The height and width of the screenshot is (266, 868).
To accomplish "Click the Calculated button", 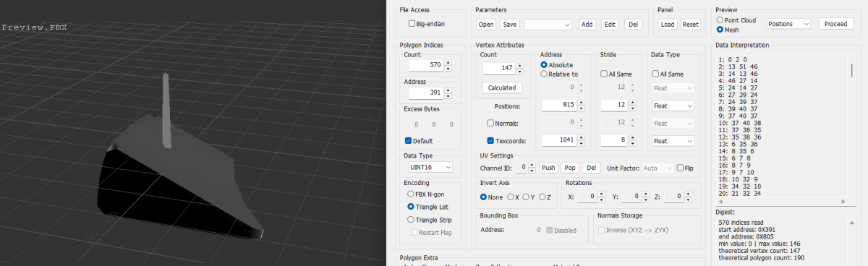I will click(x=502, y=87).
